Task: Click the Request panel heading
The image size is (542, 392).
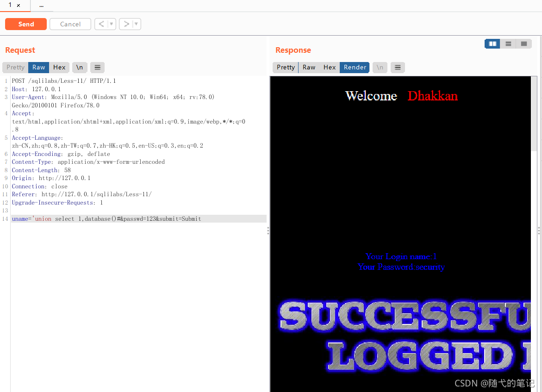Action: pyautogui.click(x=20, y=50)
